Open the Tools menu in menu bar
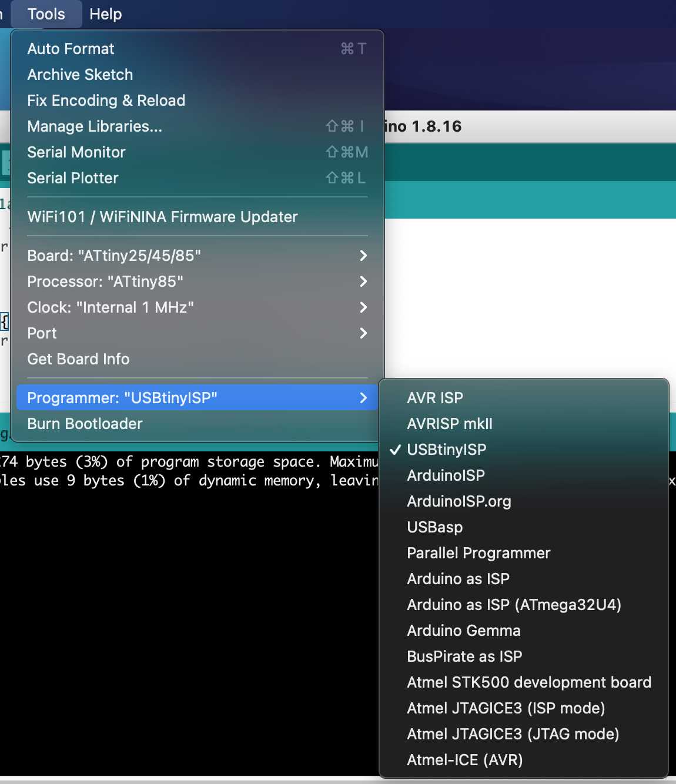Viewport: 676px width, 784px height. click(46, 14)
